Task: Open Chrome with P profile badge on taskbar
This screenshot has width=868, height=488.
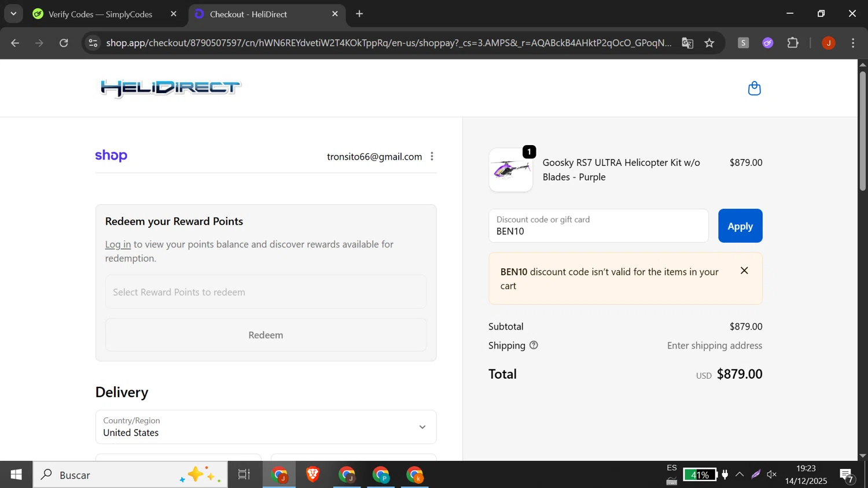Action: [381, 475]
